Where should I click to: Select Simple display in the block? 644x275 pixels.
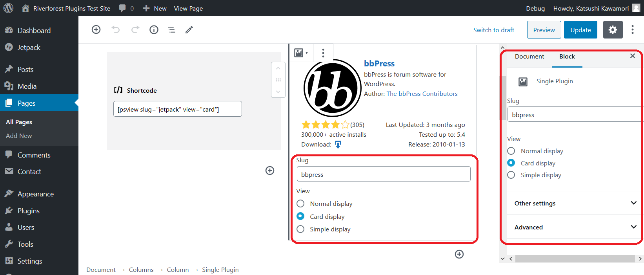point(300,229)
